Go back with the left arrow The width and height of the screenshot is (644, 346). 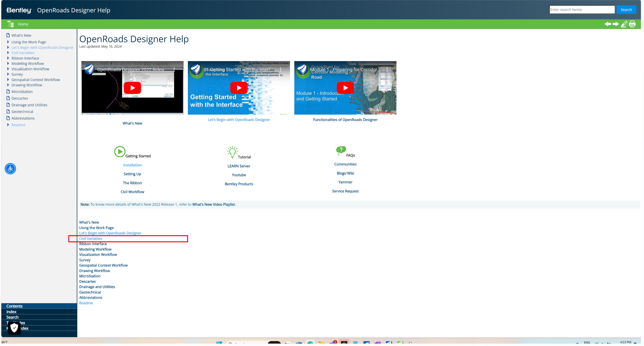[607, 24]
